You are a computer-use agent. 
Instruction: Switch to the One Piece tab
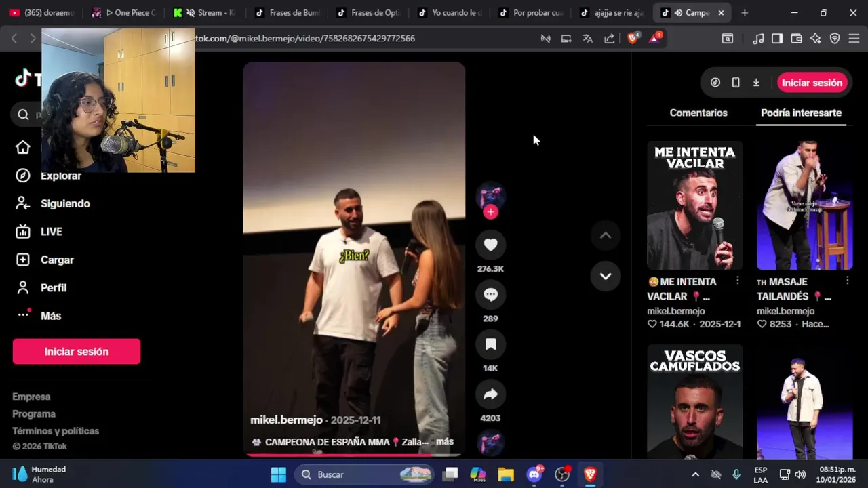coord(125,13)
